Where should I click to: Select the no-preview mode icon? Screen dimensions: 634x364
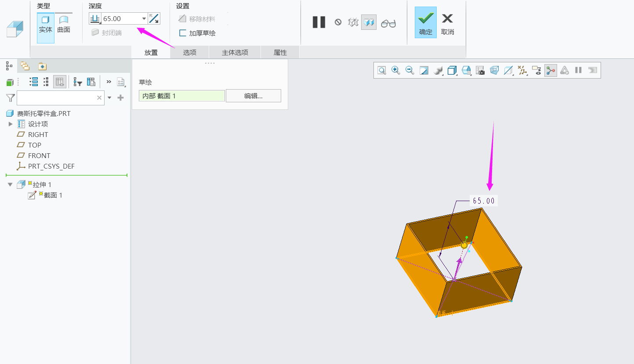[338, 22]
